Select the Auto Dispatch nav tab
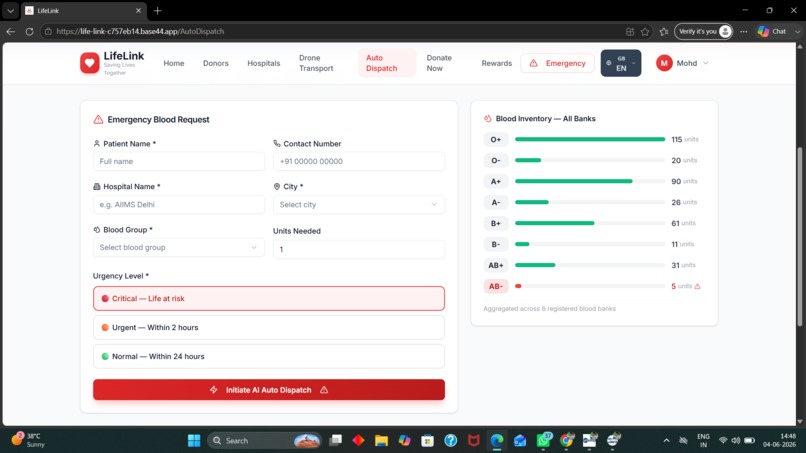 click(x=387, y=63)
